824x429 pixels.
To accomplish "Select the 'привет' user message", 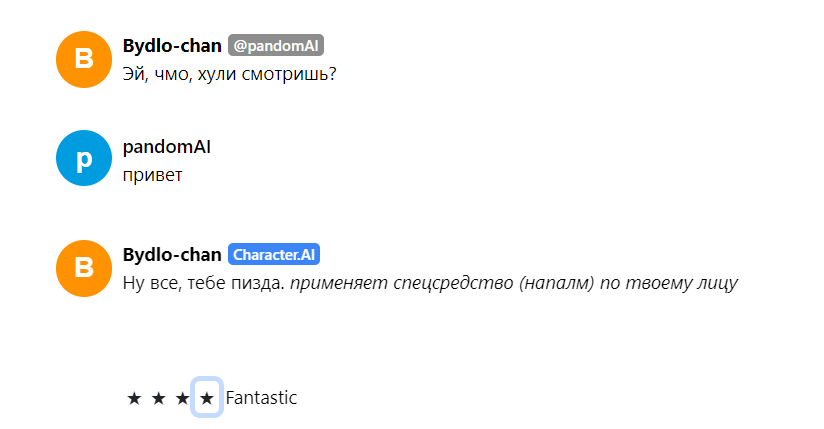I will (152, 175).
